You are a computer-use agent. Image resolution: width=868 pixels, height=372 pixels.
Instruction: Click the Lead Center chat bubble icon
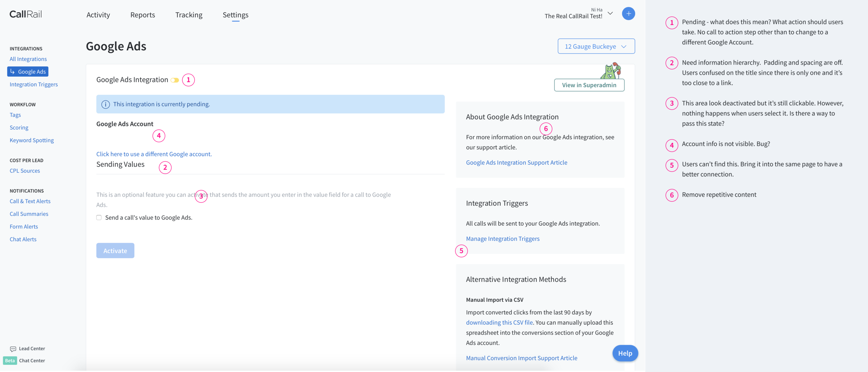[13, 349]
